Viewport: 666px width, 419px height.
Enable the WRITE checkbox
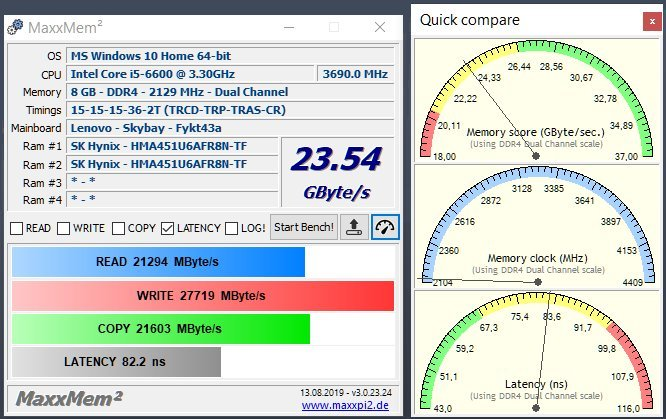[63, 228]
